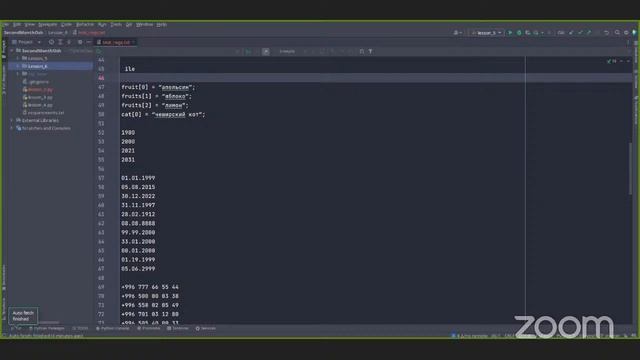
Task: Select .gitignore file in project tree
Action: point(39,82)
